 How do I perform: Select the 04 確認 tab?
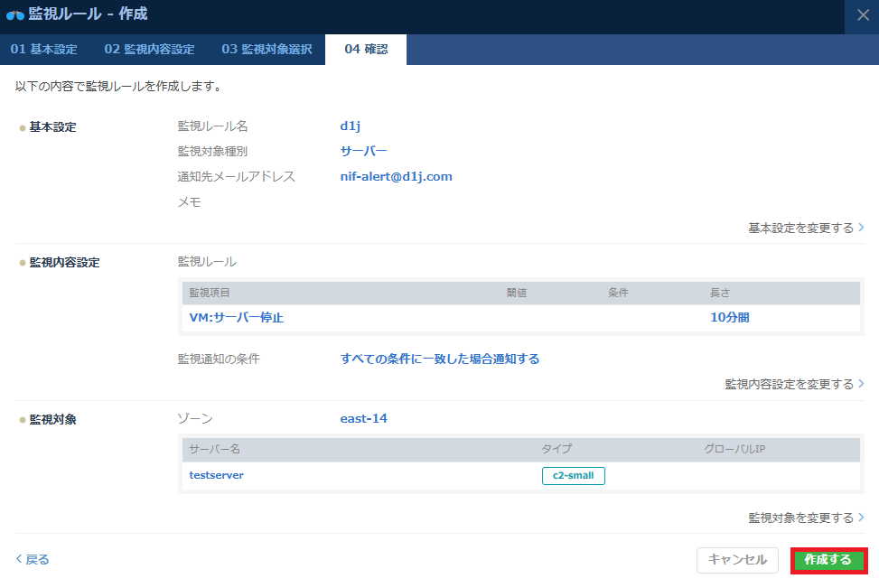[366, 50]
